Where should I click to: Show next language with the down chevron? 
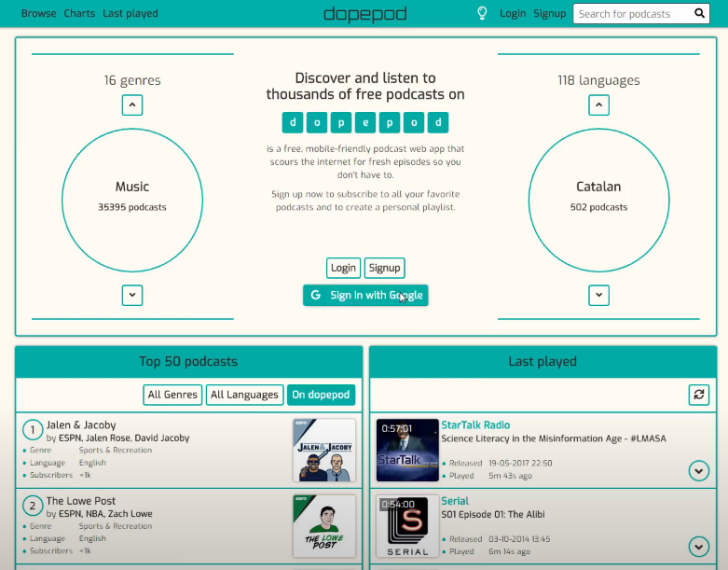click(x=599, y=295)
